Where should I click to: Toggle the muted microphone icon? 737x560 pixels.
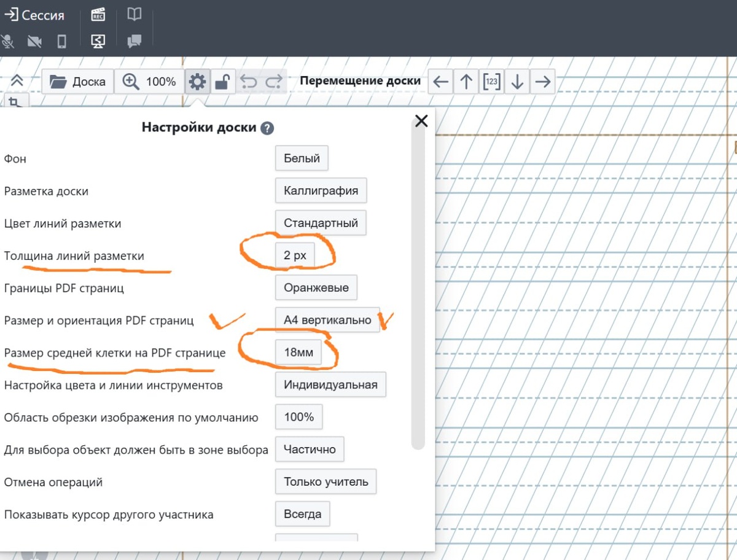coord(7,41)
